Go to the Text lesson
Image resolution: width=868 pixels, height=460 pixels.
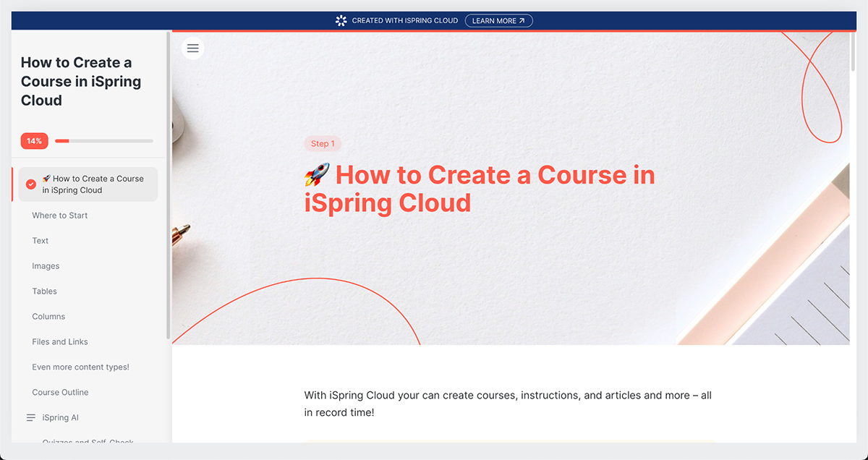41,241
